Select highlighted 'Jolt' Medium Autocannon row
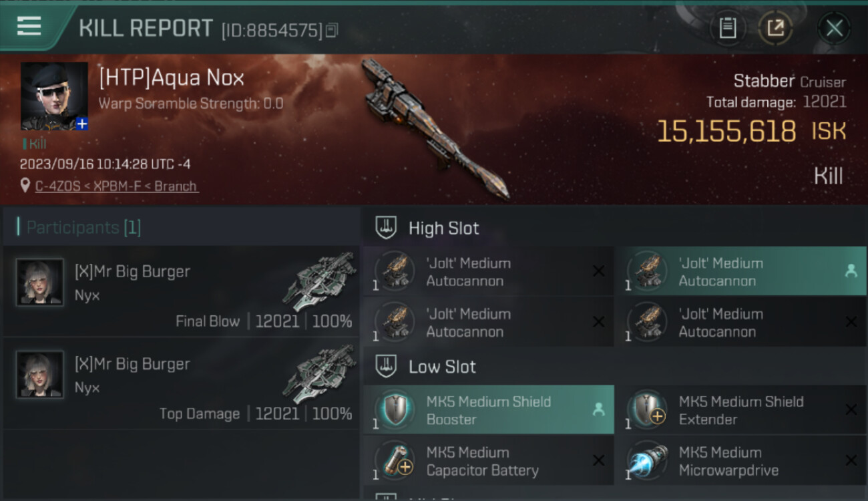868x501 pixels. pyautogui.click(x=740, y=271)
